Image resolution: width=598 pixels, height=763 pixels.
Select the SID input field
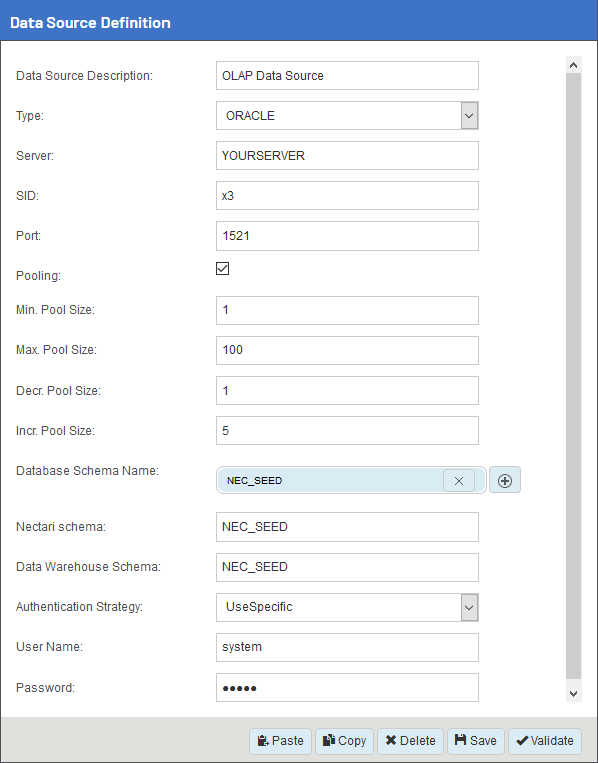347,196
